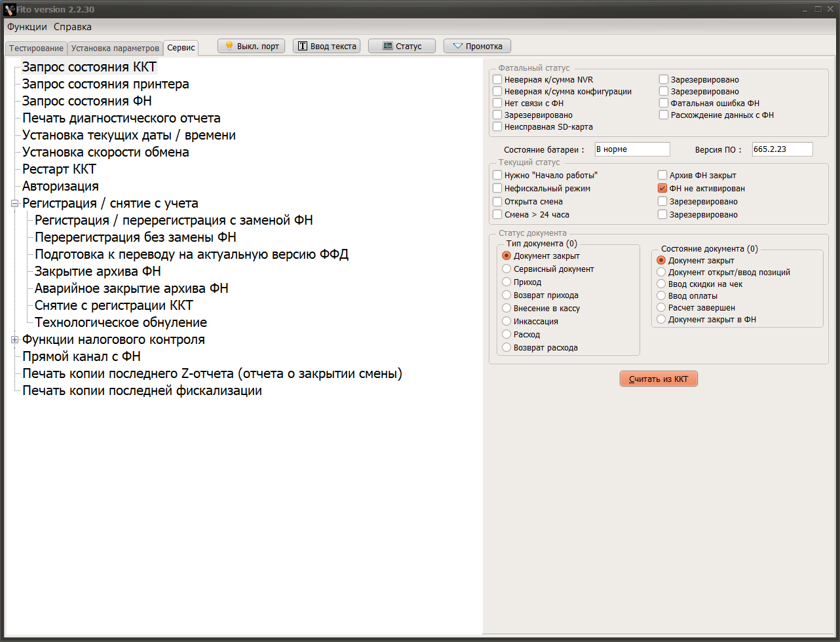Open the Функции menu

(x=27, y=27)
